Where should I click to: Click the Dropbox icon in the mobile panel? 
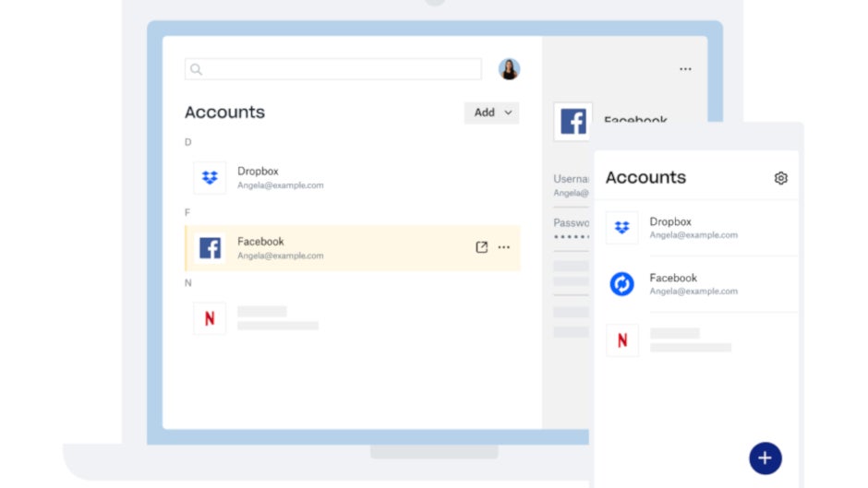tap(621, 228)
